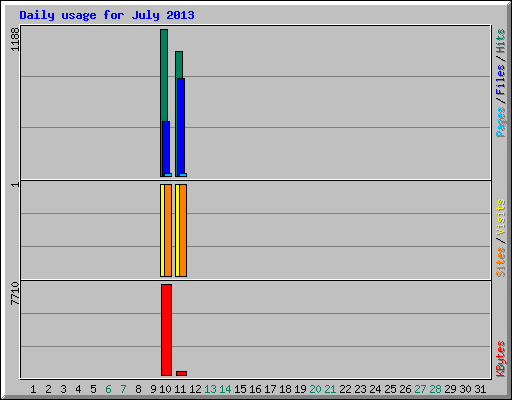Screen dimensions: 512x400
Task: Click the orange 'Sites' legend label
Action: (500, 262)
